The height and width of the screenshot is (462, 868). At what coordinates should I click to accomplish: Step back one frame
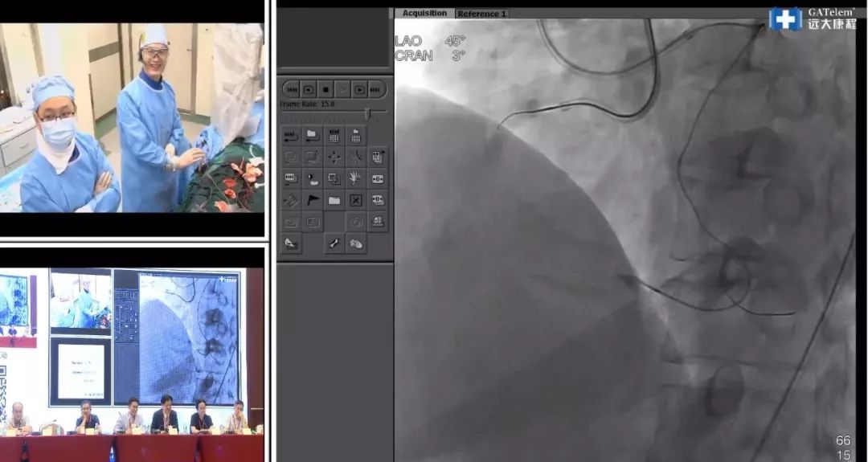coord(309,89)
